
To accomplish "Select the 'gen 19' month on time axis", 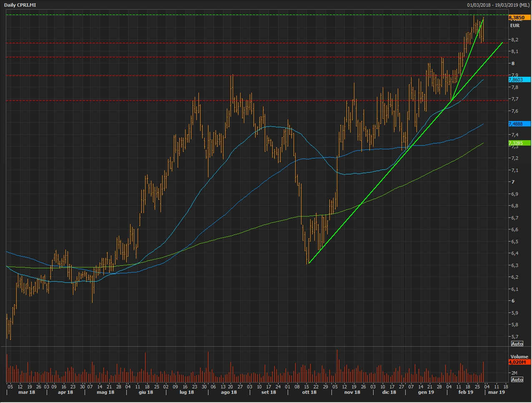I will tap(426, 393).
